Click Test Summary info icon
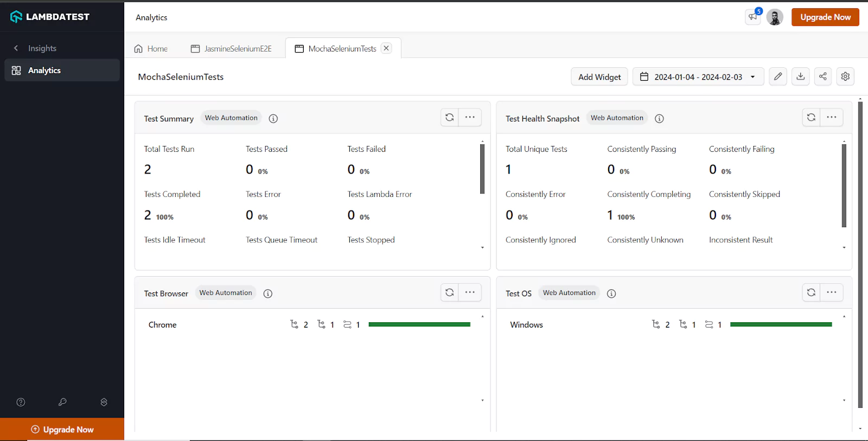Viewport: 868px width, 441px height. [273, 118]
